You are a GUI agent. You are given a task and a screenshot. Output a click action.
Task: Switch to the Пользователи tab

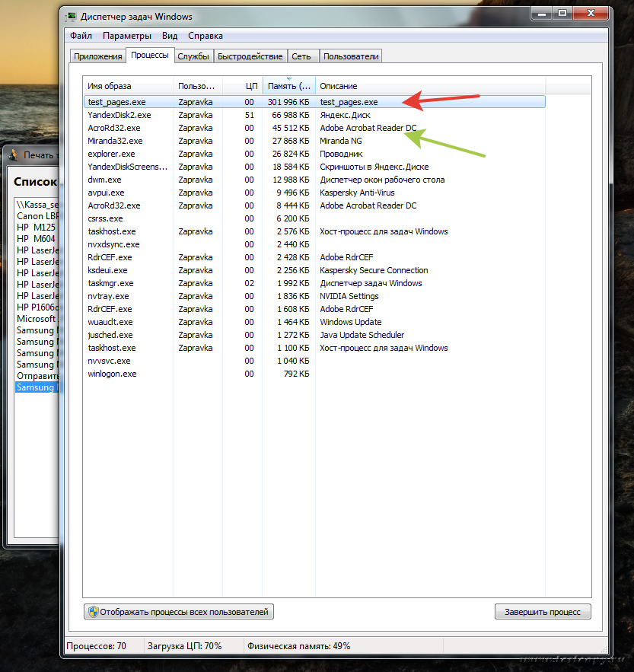point(350,56)
